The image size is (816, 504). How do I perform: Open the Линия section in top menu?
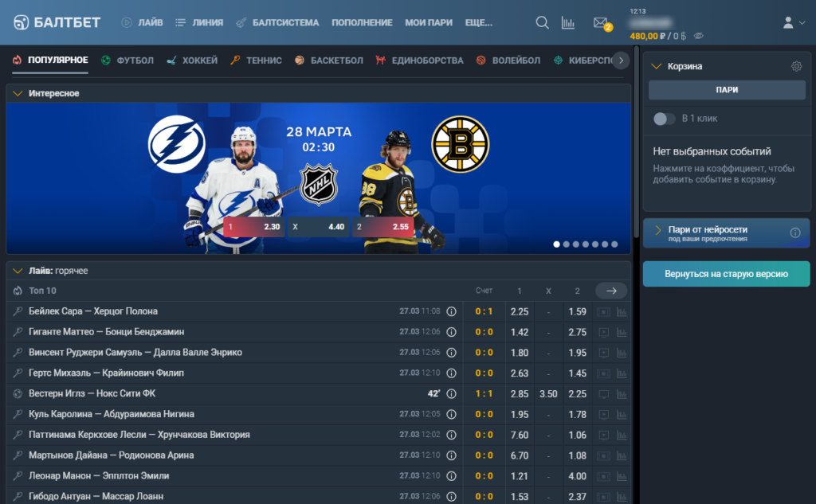coord(199,23)
